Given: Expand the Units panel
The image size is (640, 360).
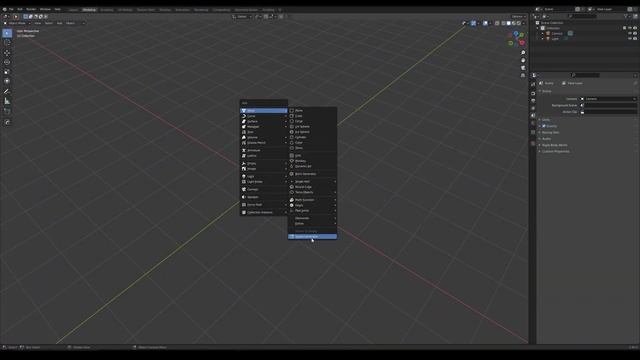Looking at the screenshot, I should tap(546, 120).
